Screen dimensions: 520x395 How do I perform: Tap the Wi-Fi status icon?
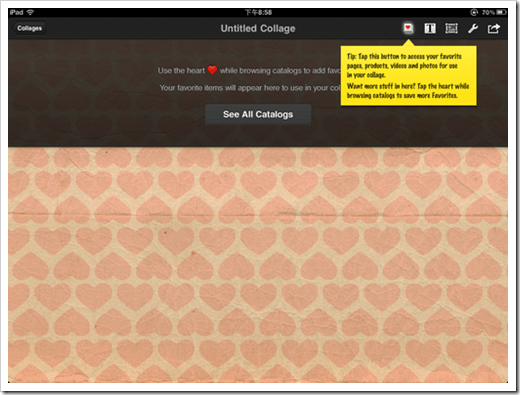coord(30,13)
